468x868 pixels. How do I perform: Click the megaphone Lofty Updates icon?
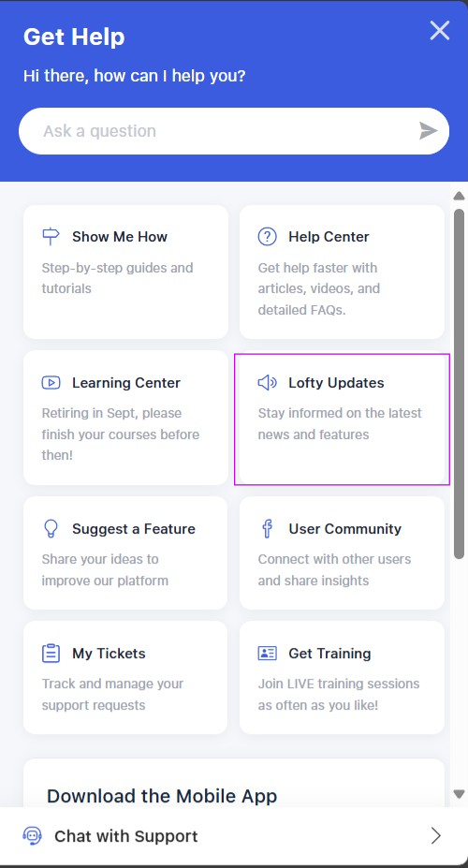click(267, 383)
